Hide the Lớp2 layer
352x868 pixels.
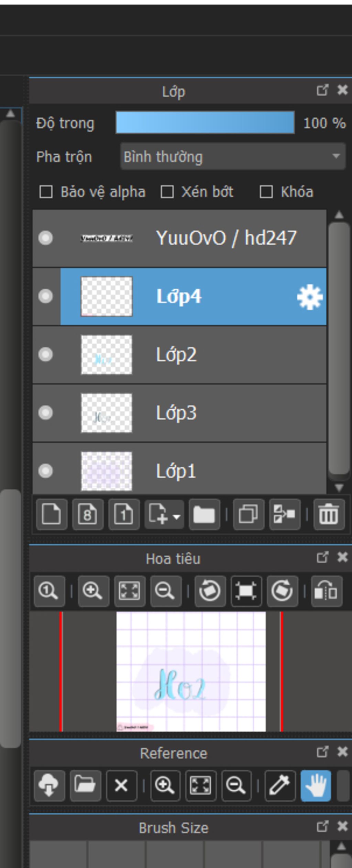[45, 354]
